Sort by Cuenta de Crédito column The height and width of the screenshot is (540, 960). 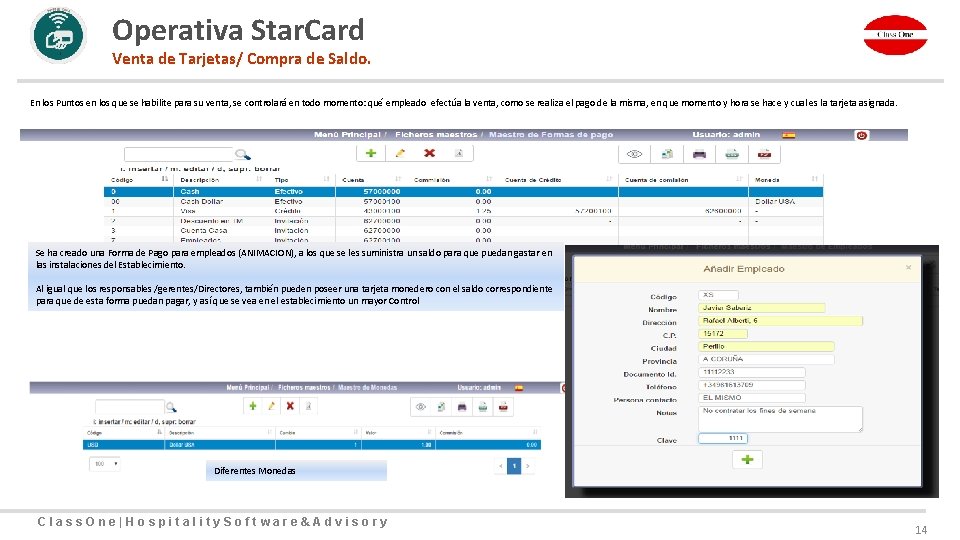(558, 179)
